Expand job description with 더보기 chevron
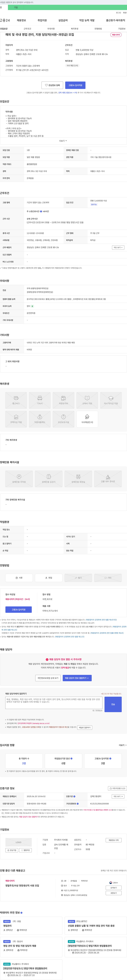Image resolution: width=127 pixels, height=980 pixels. pos(63,141)
